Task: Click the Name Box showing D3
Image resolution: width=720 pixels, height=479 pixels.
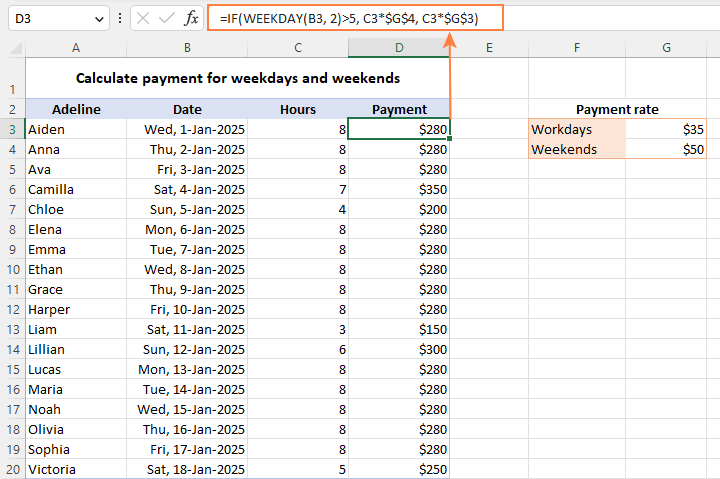Action: click(59, 18)
